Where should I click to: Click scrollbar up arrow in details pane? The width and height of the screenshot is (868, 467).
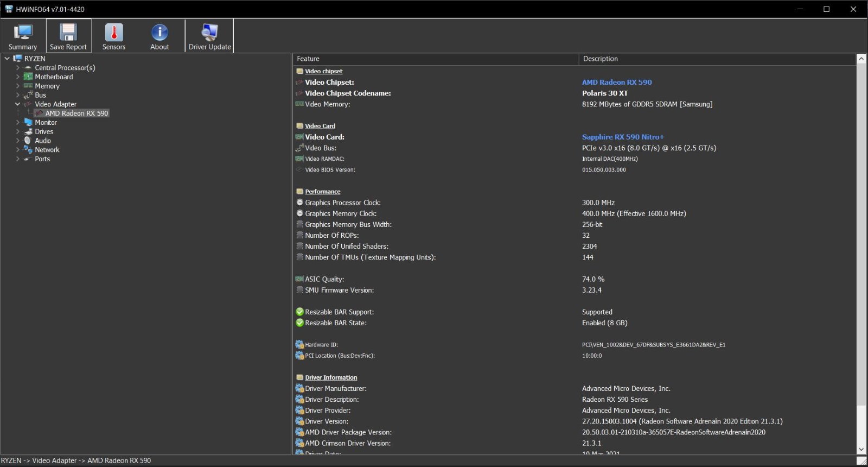coord(861,58)
